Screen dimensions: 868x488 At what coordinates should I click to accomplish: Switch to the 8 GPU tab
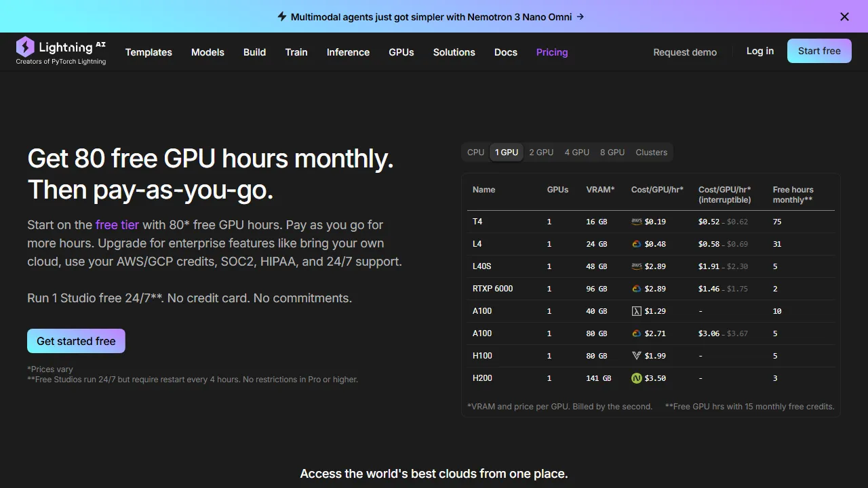coord(612,152)
